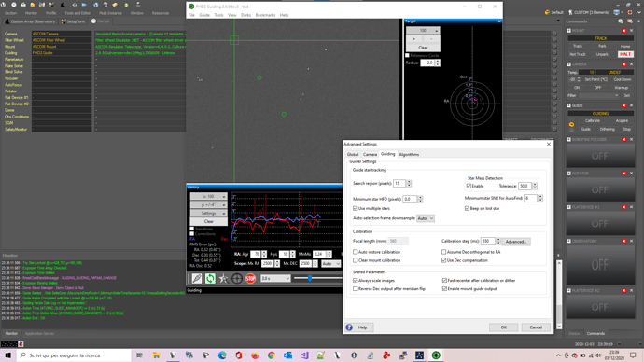Open the Target window 100 scale dropdown
Viewport: 644px width, 362px height.
pyautogui.click(x=423, y=31)
